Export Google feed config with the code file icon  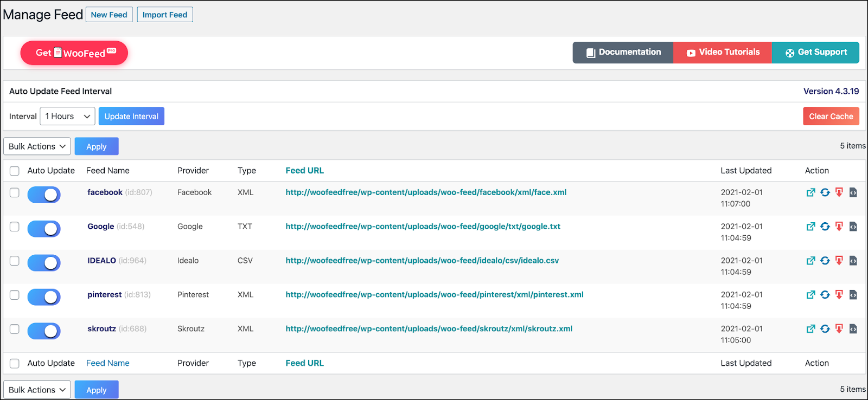(x=853, y=227)
